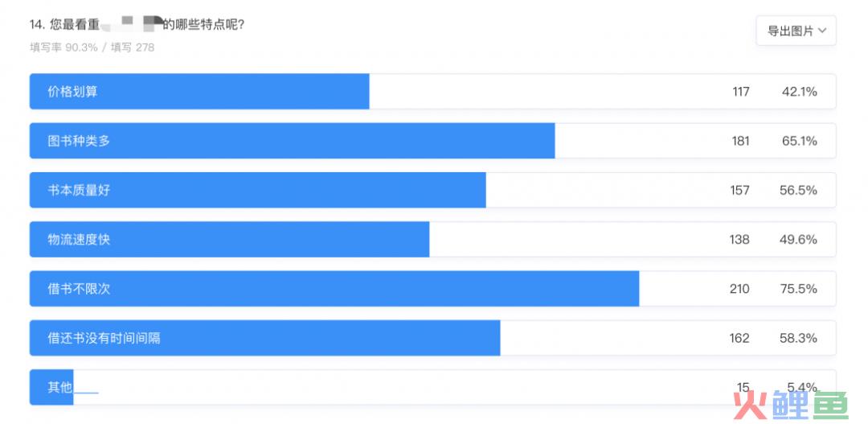The width and height of the screenshot is (868, 424).
Task: Click the 火鲤鱼 watermark logo
Action: click(791, 405)
